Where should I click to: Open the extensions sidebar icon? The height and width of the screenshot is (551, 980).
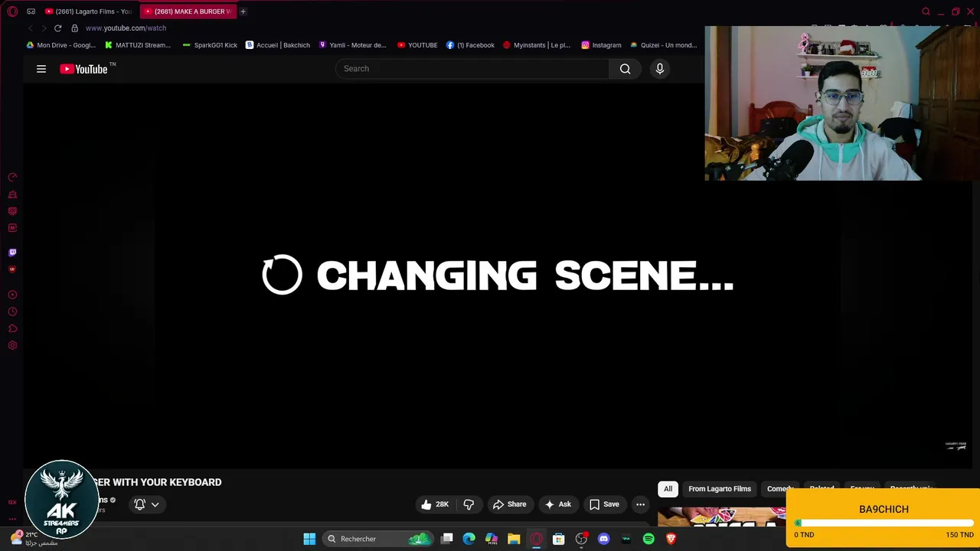tap(12, 328)
